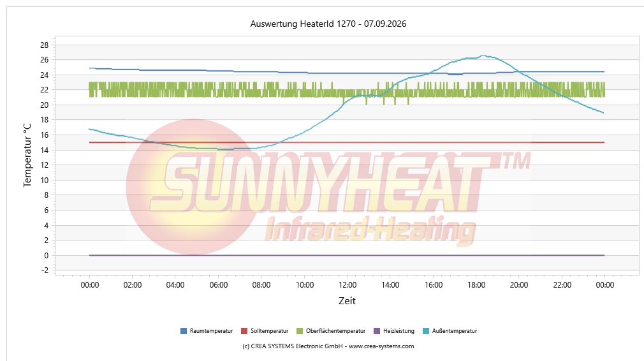Click the red Solltemperatur line at 15 degrees
The width and height of the screenshot is (644, 361).
click(347, 142)
